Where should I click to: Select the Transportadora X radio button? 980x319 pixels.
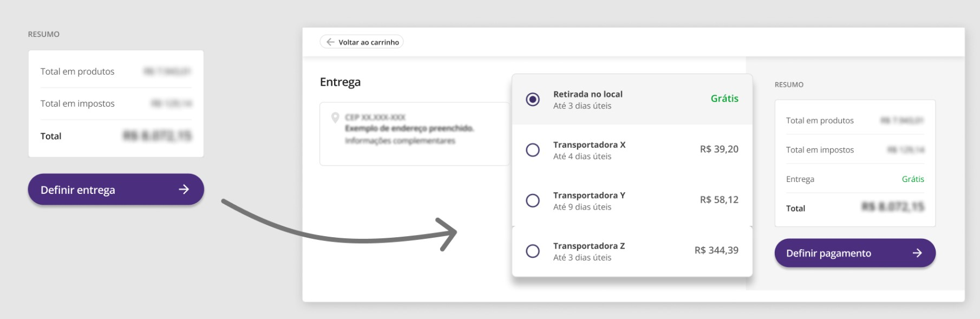click(x=533, y=150)
